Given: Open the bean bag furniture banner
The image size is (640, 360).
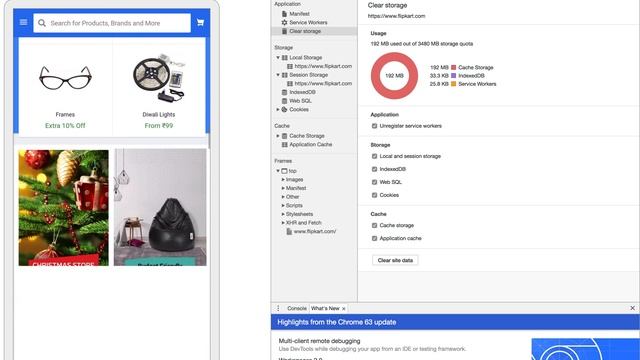Looking at the screenshot, I should point(160,207).
